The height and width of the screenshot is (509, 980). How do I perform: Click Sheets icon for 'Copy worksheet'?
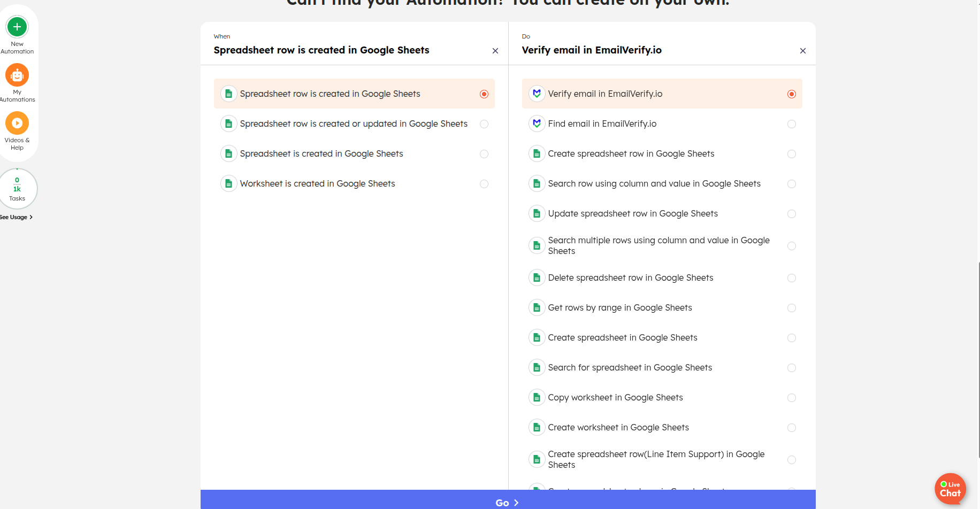click(x=537, y=398)
